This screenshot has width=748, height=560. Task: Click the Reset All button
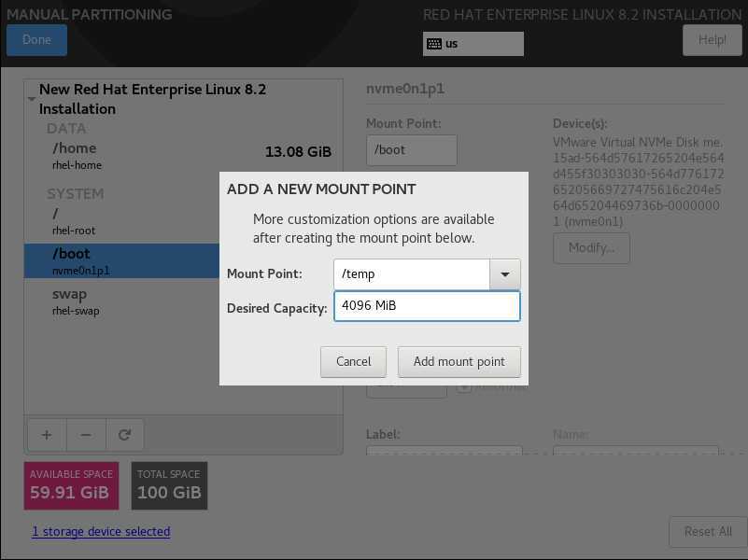708,532
